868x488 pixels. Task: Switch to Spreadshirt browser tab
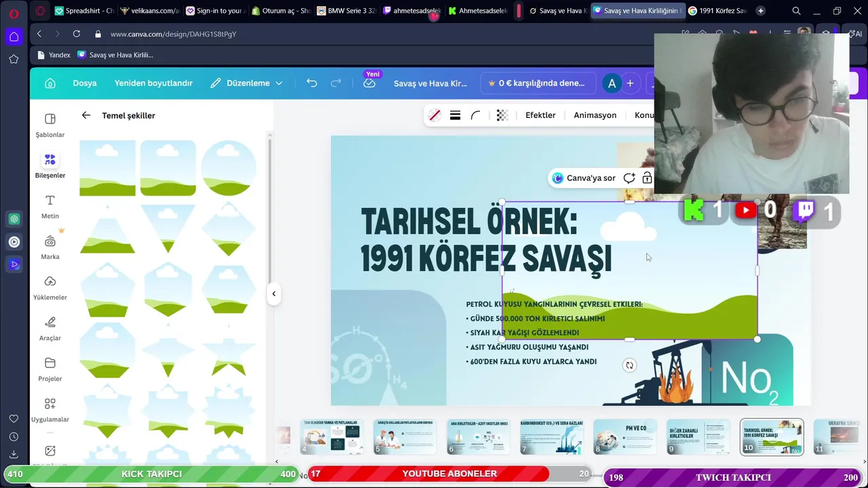[84, 11]
